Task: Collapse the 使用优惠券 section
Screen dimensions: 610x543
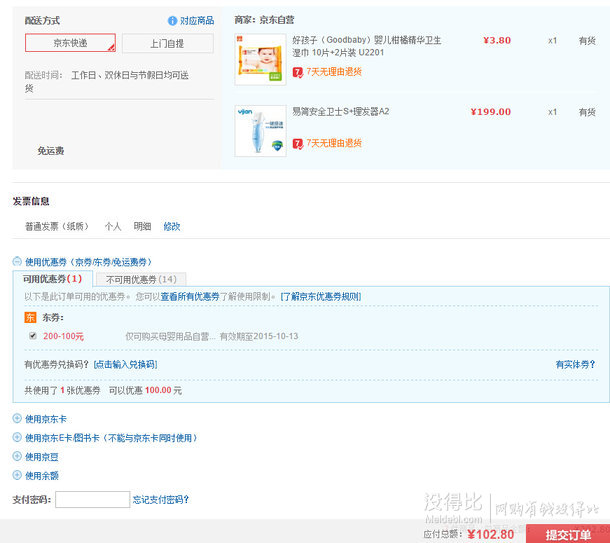Action: (17, 261)
